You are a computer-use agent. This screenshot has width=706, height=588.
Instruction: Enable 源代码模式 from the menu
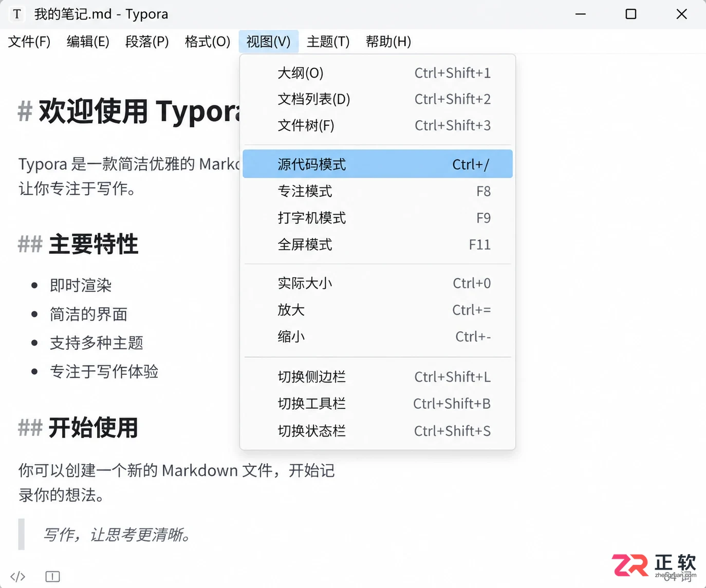pyautogui.click(x=378, y=164)
